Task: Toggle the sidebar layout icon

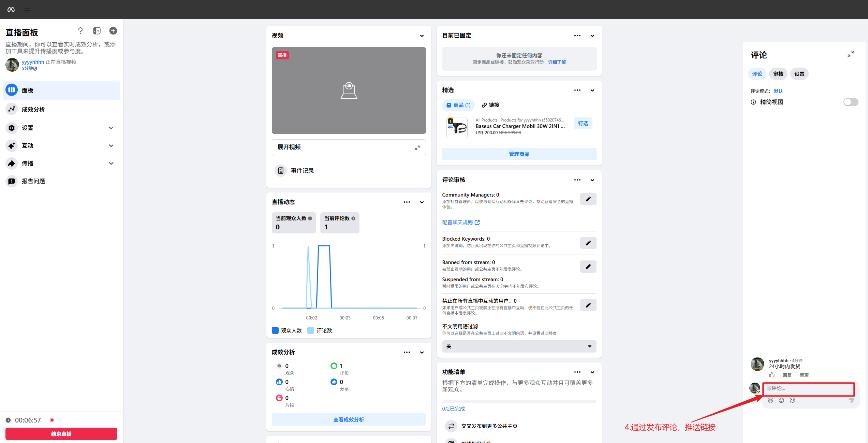Action: pyautogui.click(x=97, y=31)
